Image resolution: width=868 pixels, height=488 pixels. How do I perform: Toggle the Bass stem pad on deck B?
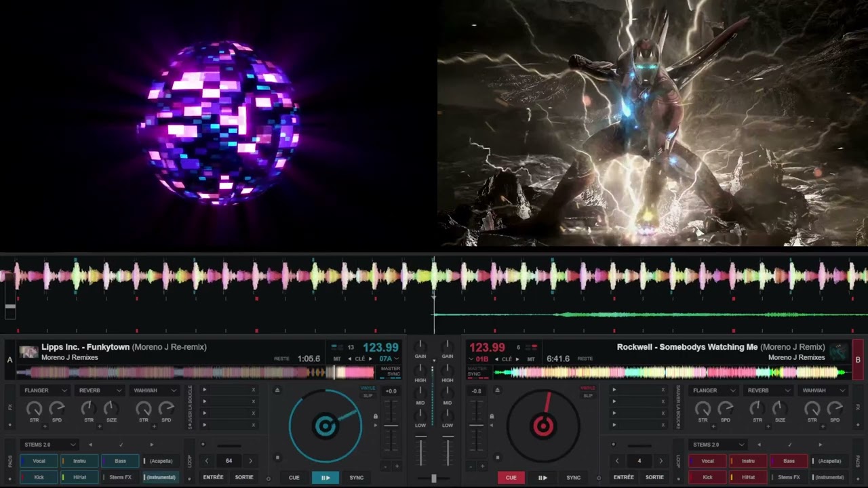pyautogui.click(x=789, y=461)
